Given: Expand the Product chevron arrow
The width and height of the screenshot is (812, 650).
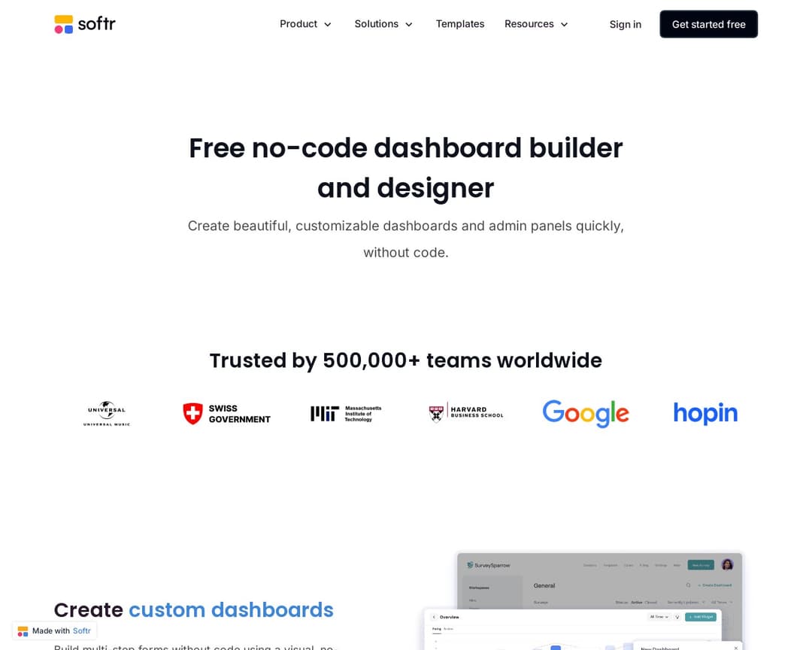Looking at the screenshot, I should [x=327, y=24].
